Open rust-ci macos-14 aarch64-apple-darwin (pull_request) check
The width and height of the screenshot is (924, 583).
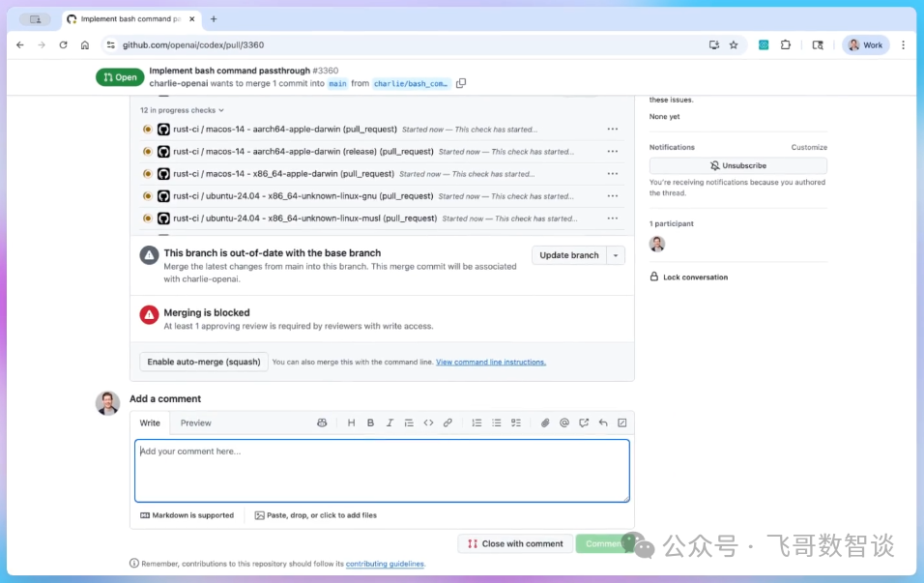click(284, 130)
